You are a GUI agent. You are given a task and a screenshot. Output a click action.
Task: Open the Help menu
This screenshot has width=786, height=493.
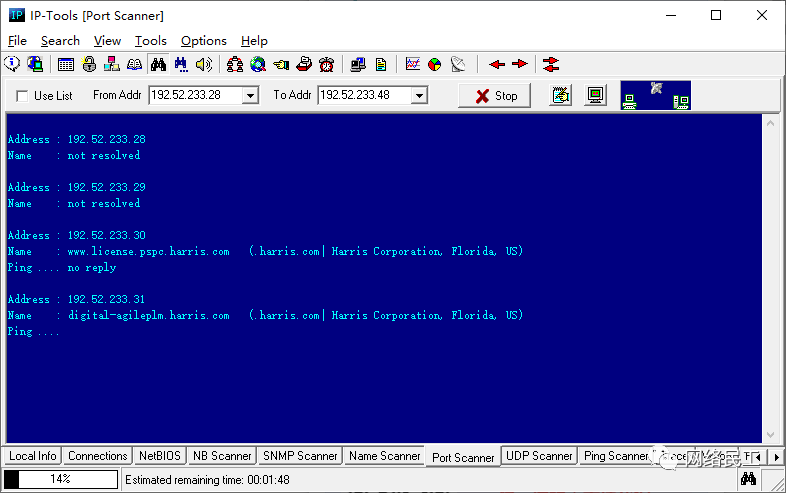254,41
